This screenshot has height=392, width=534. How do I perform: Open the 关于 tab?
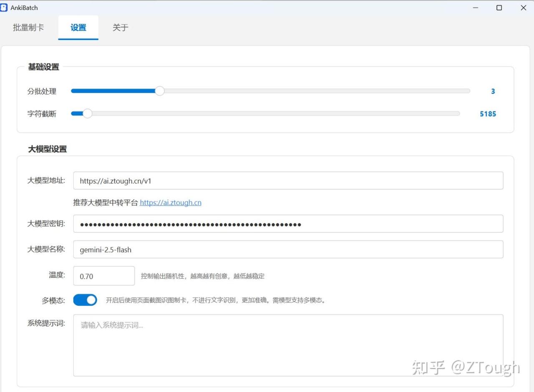pyautogui.click(x=120, y=28)
